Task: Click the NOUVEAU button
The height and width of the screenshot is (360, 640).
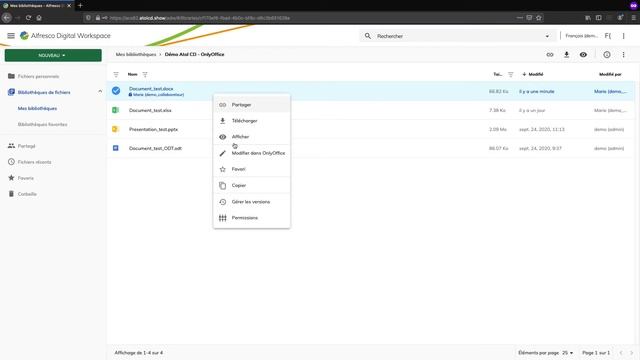Action: click(53, 55)
